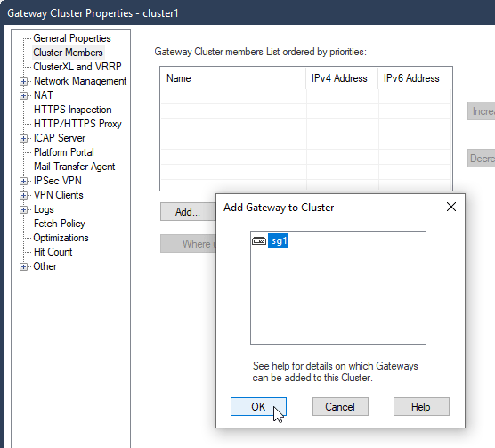The height and width of the screenshot is (448, 495).
Task: Expand the Other tree node
Action: [x=23, y=266]
